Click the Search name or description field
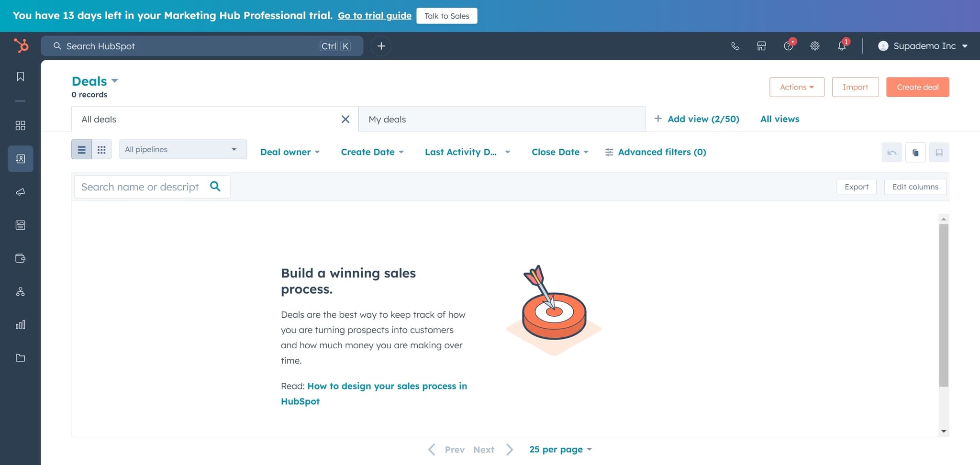Screen dimensions: 980x465 140,187
